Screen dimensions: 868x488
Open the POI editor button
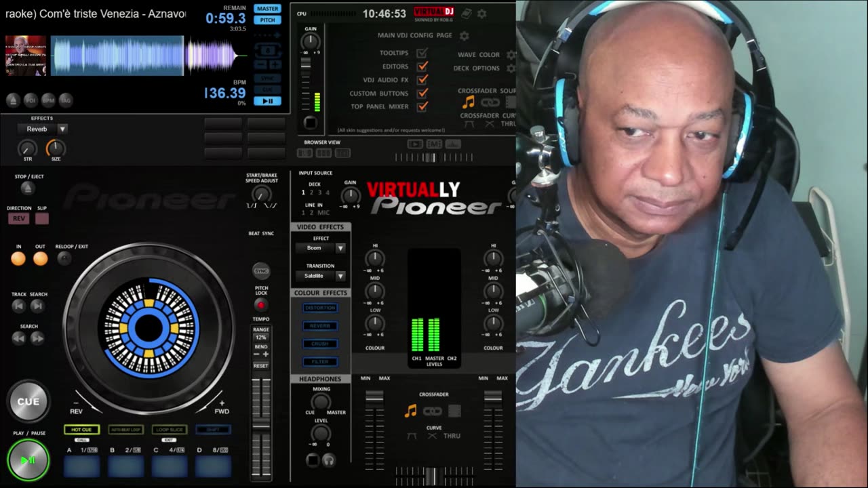(31, 100)
